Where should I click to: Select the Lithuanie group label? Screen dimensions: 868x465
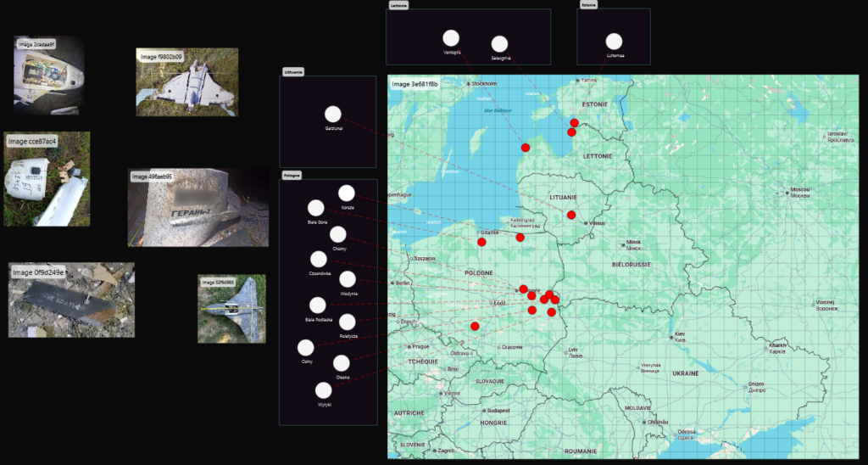293,71
